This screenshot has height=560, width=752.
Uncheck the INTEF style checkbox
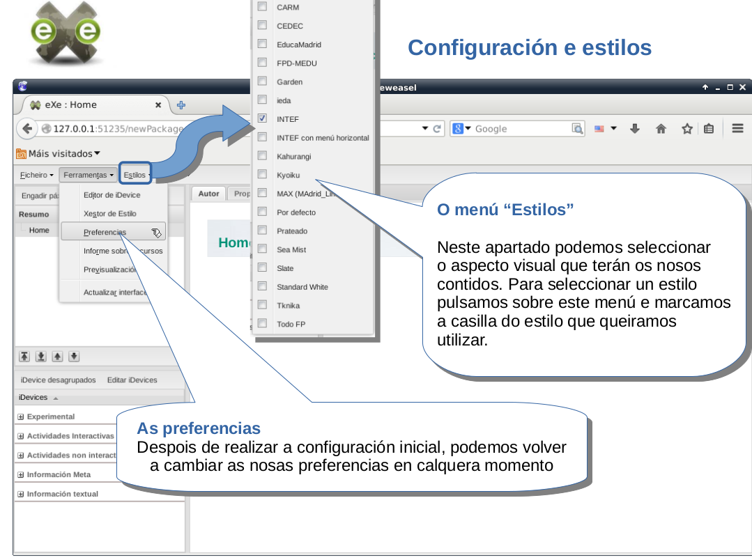point(263,118)
